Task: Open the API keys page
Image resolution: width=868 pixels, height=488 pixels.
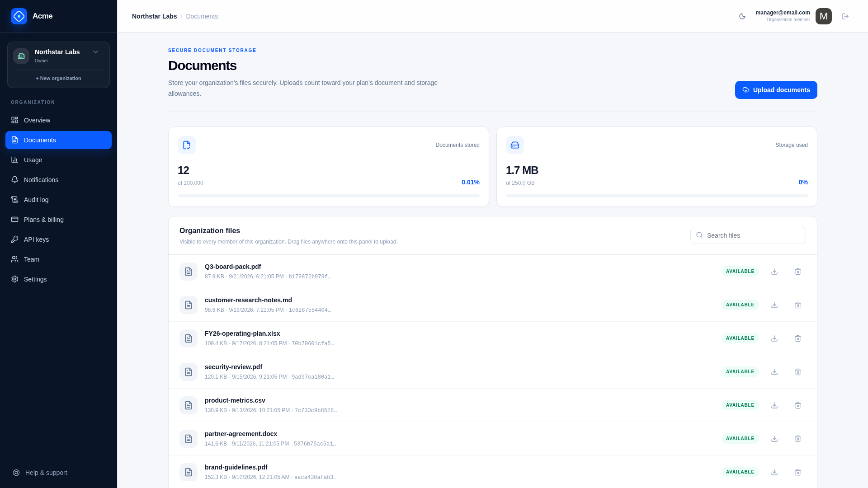Action: (58, 239)
